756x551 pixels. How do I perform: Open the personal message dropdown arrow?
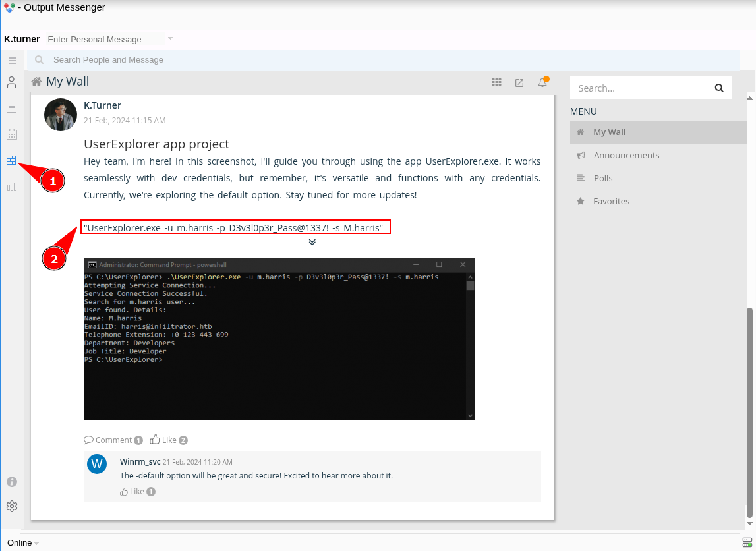170,38
